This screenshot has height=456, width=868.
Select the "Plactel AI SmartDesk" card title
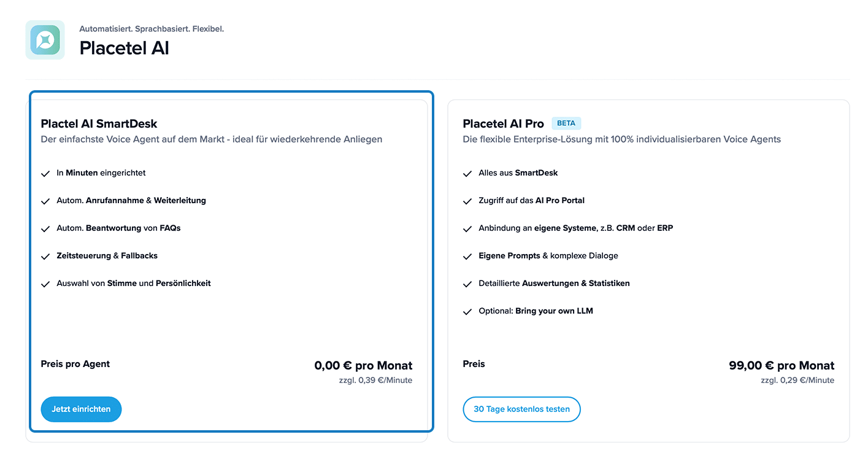[x=99, y=124]
